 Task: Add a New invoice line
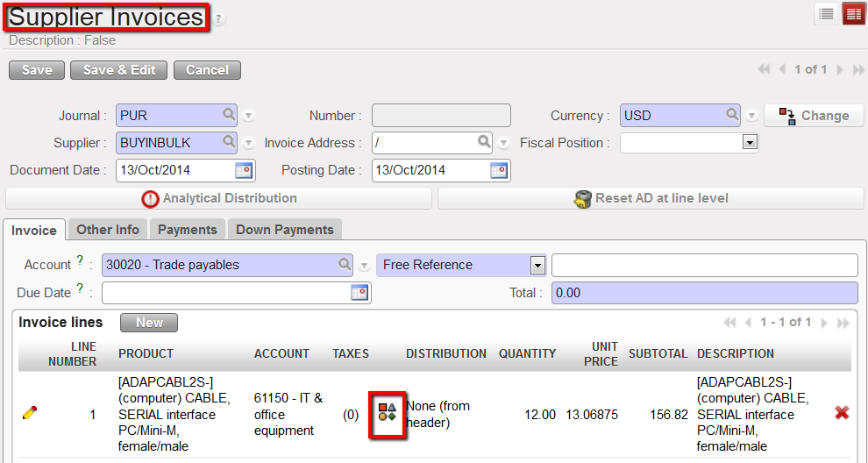[x=149, y=323]
